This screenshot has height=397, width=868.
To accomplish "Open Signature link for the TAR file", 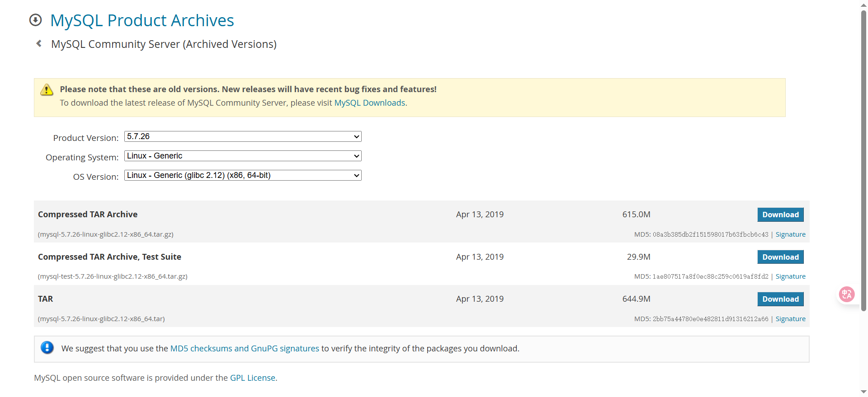I will [x=790, y=319].
